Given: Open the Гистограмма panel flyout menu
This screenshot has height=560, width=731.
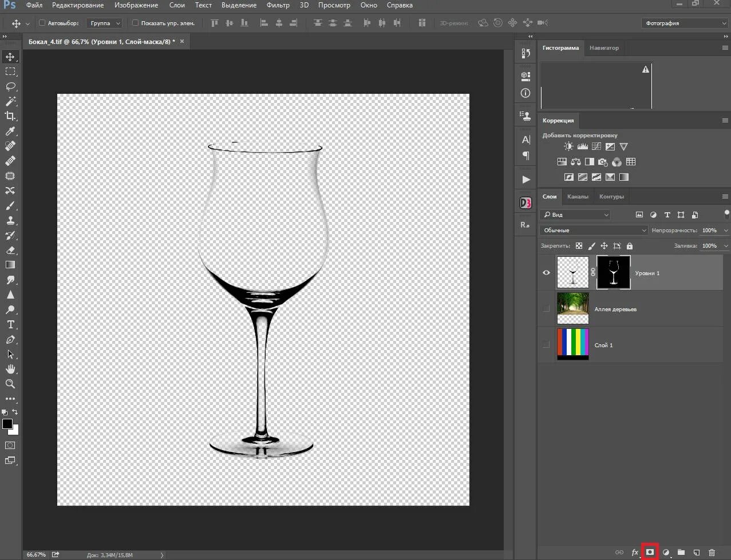Looking at the screenshot, I should click(x=725, y=47).
